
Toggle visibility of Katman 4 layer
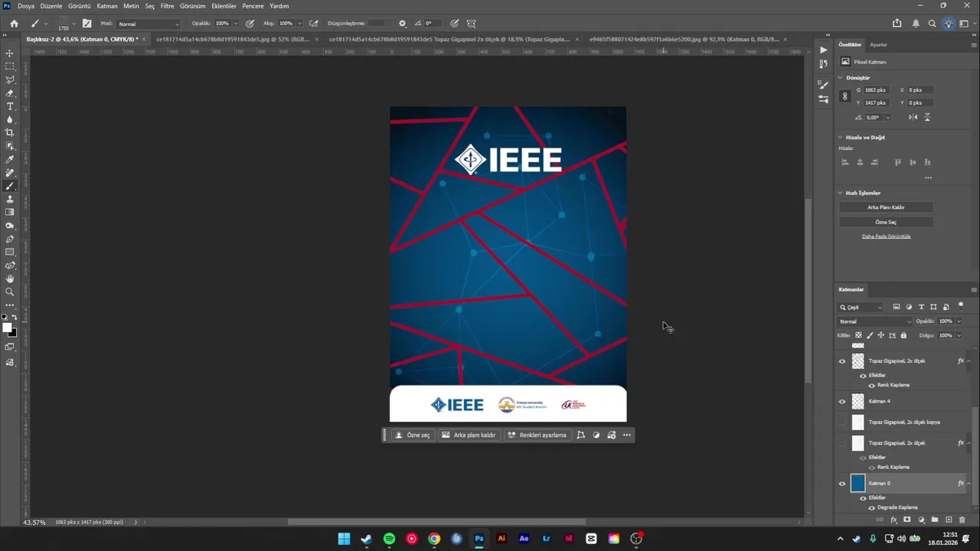(842, 401)
